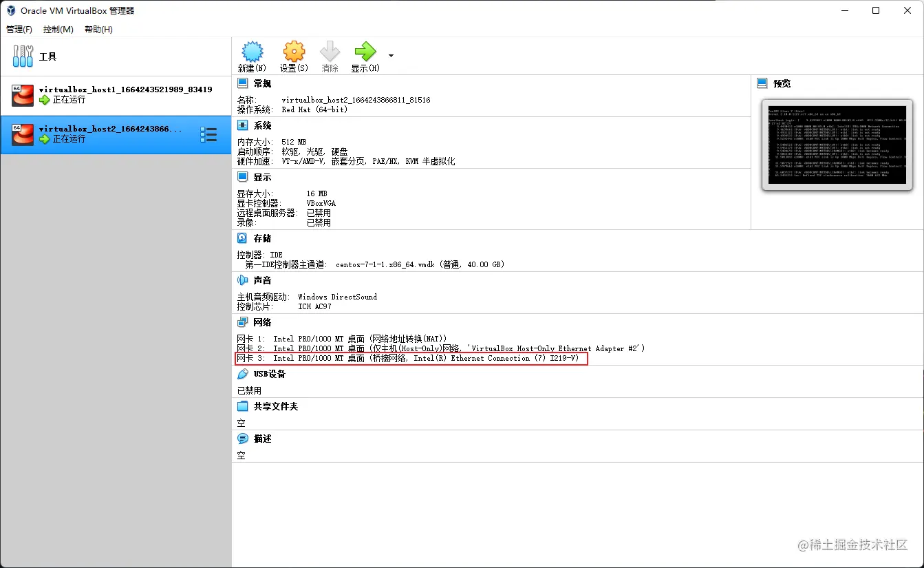Open the 常规 section header link
Viewport: 924px width, 568px height.
coord(262,83)
